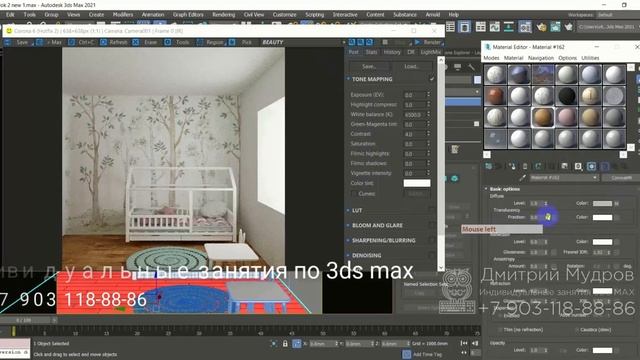Click the Translucency color white swatch
This screenshot has height=360, width=640.
click(x=602, y=218)
